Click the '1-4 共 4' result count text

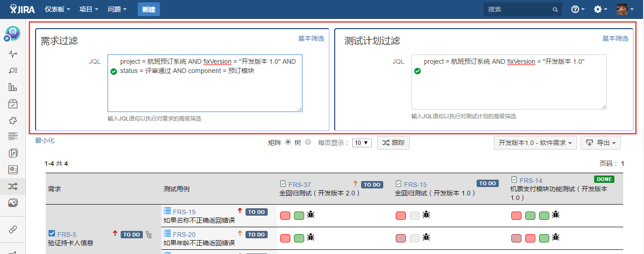(56, 163)
